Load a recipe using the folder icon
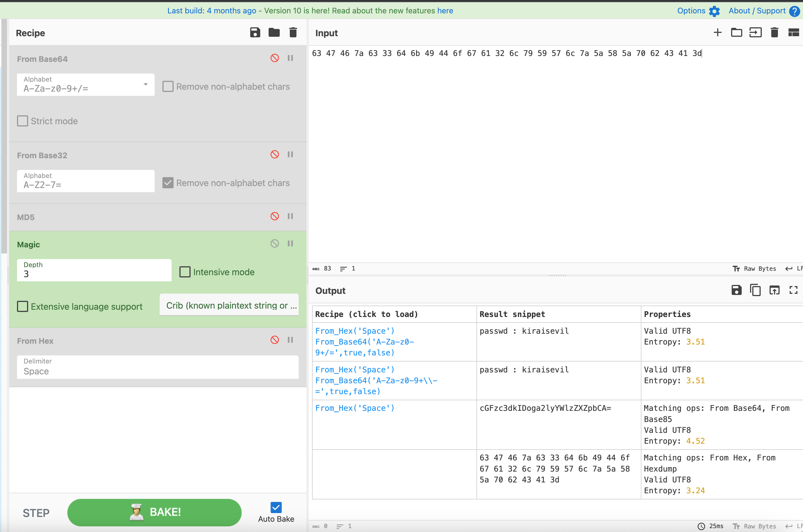Screen dimensions: 803x532 point(274,33)
